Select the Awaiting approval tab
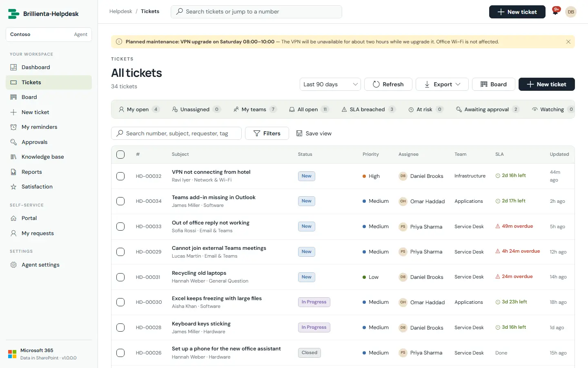The height and width of the screenshot is (368, 588). (x=487, y=110)
